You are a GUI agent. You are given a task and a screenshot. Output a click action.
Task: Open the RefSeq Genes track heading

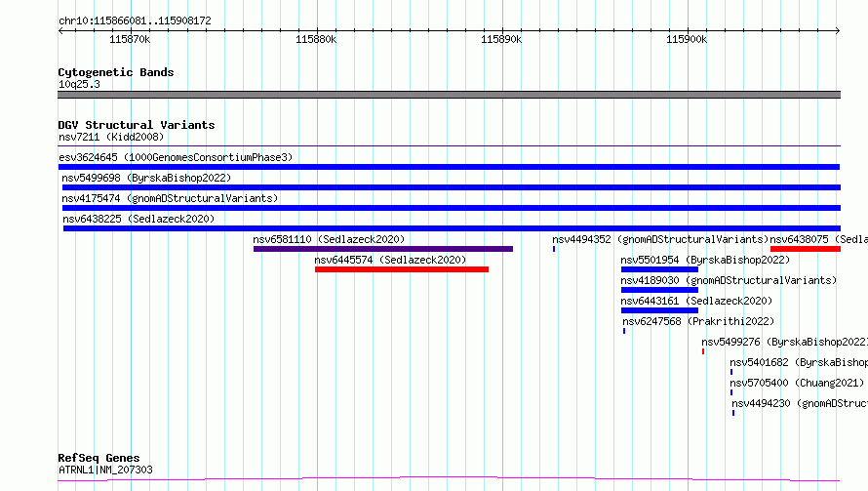coord(99,458)
